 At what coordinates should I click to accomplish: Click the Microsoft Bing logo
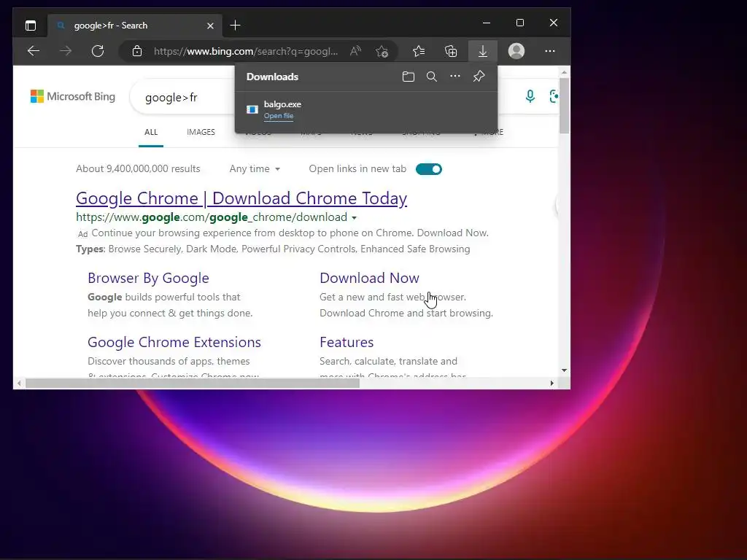pyautogui.click(x=73, y=97)
